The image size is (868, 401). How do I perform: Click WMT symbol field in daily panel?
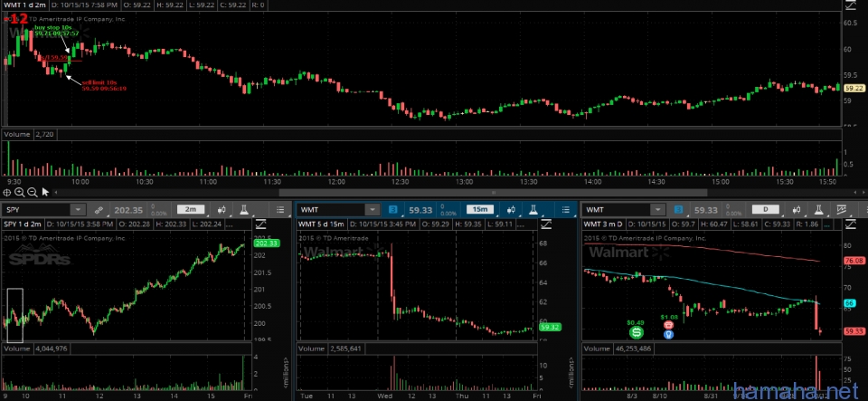617,210
